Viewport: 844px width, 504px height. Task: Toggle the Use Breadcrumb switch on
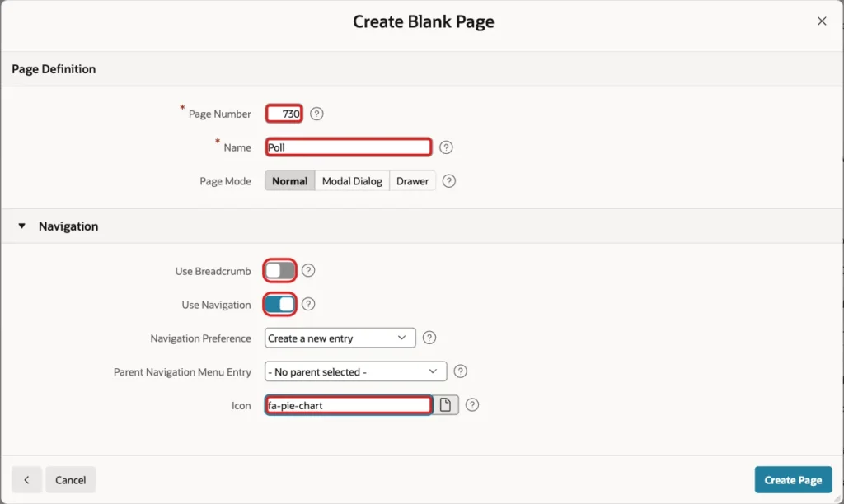[x=280, y=271]
